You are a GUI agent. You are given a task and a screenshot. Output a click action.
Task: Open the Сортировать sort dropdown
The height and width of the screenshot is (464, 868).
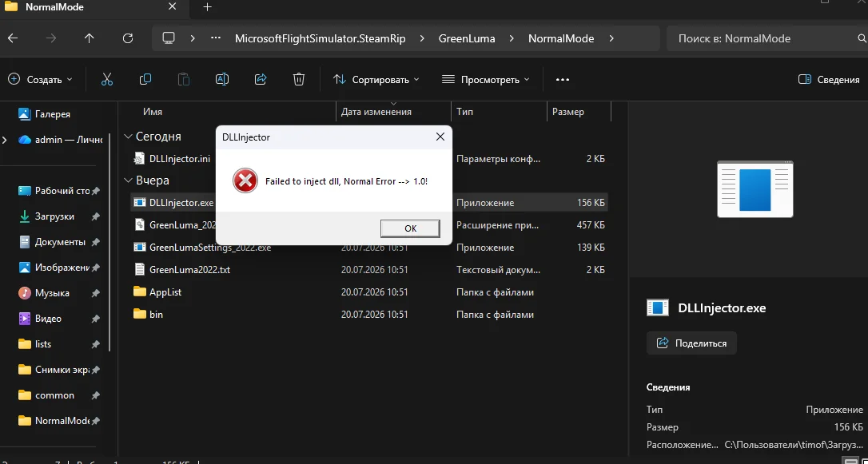376,80
